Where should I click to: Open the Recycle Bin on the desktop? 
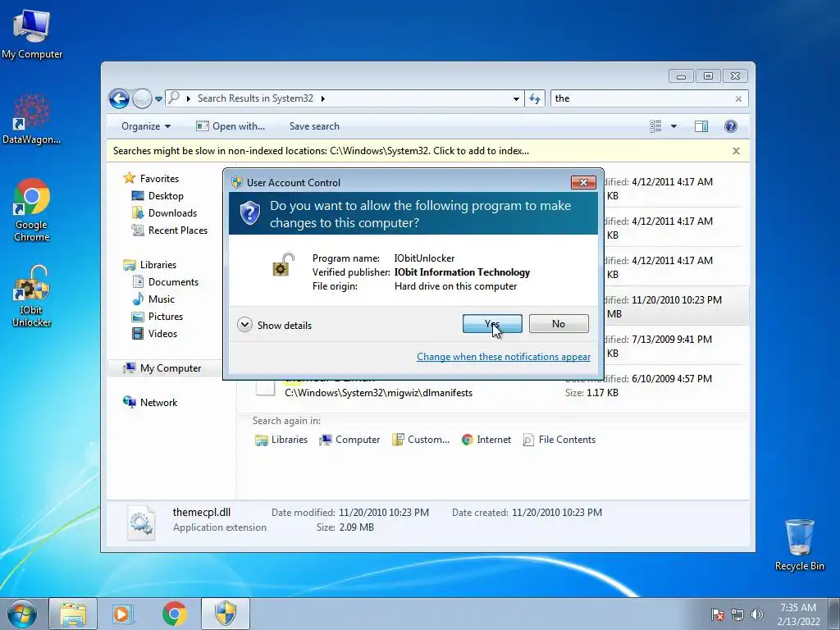799,545
